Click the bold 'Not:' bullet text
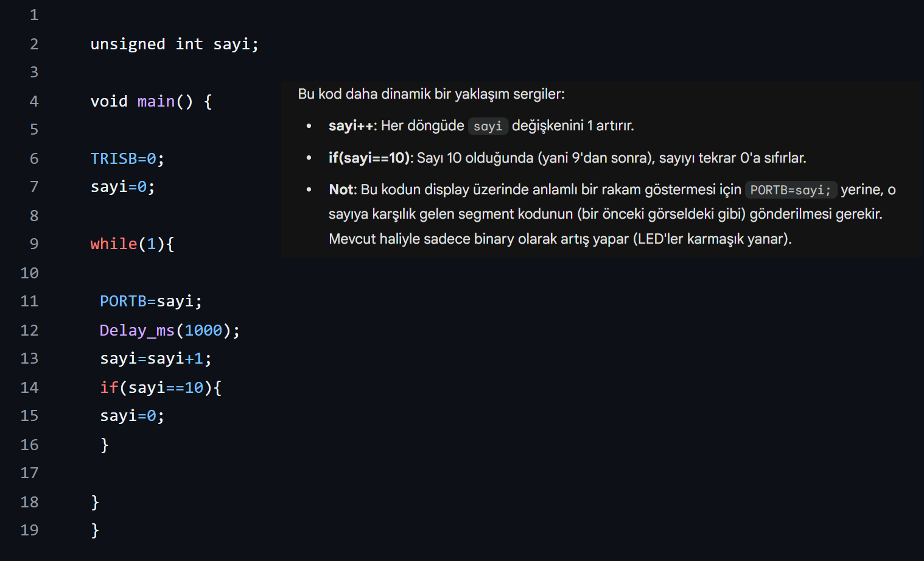Screen dimensions: 924x561 (343, 189)
